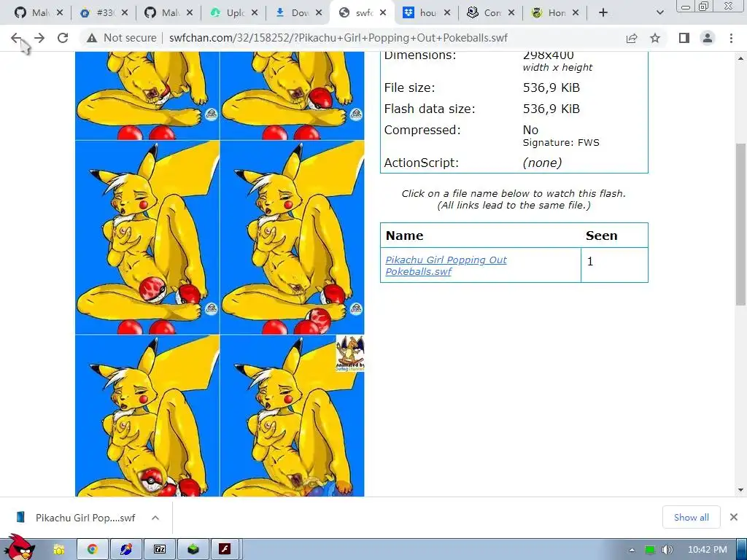
Task: Close the Con tab
Action: point(511,13)
